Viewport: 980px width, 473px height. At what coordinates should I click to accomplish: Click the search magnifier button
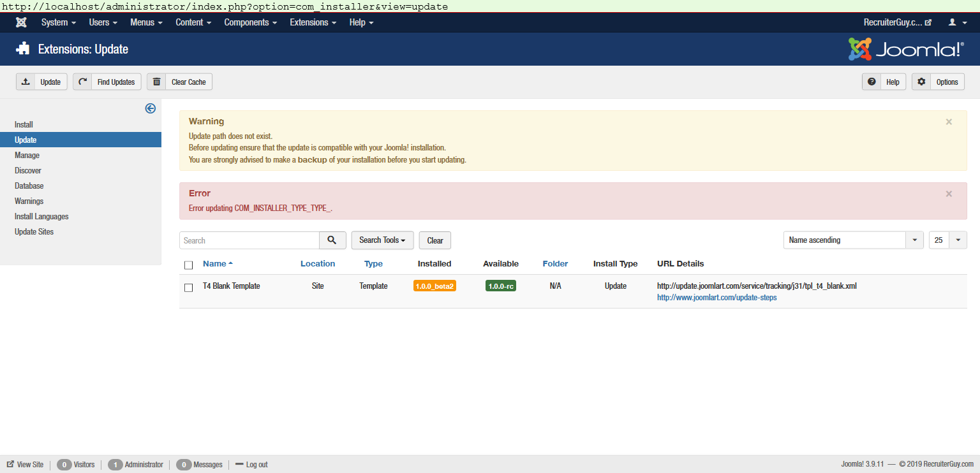pyautogui.click(x=332, y=240)
